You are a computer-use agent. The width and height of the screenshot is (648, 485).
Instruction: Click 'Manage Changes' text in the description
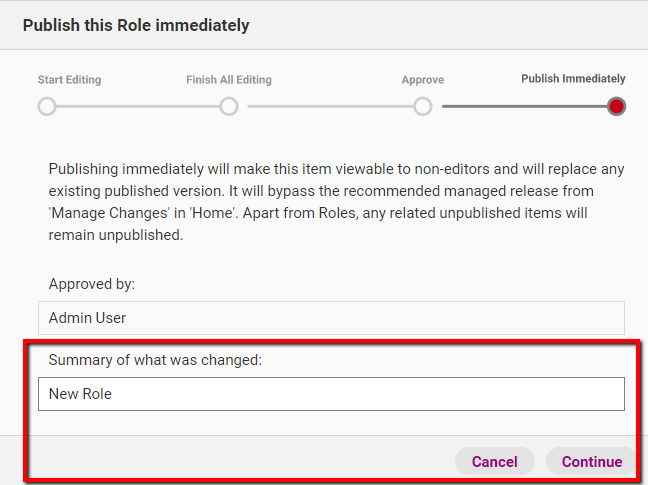pos(109,213)
